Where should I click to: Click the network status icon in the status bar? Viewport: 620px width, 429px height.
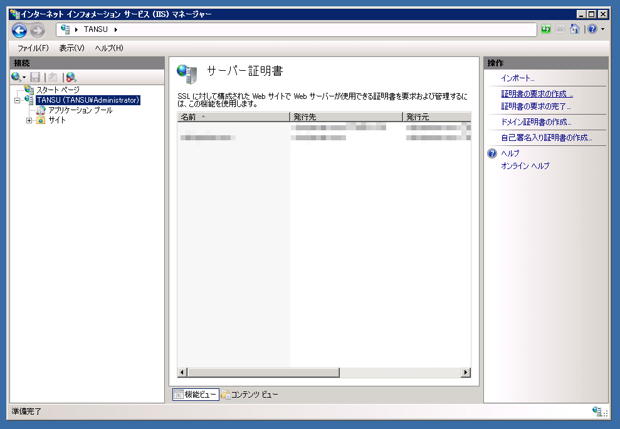click(597, 411)
